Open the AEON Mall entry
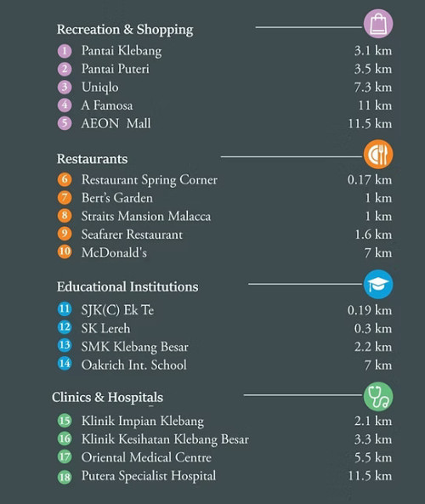425x504 pixels. 116,123
